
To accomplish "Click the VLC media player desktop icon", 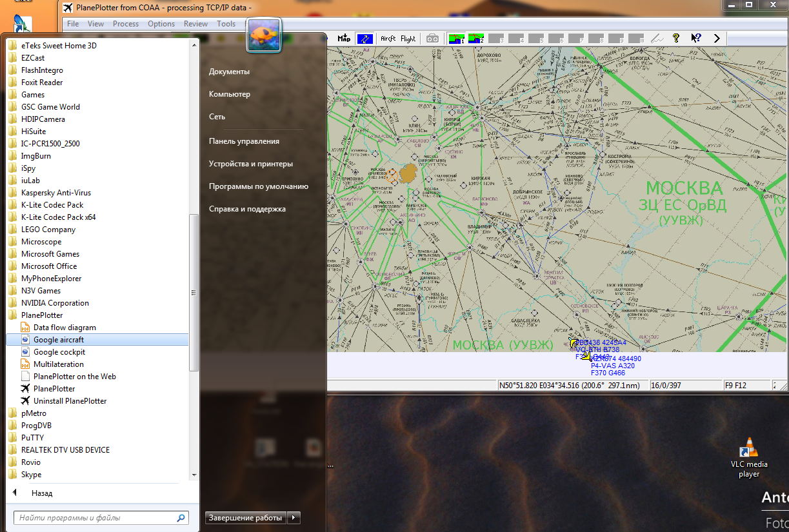I will [749, 458].
